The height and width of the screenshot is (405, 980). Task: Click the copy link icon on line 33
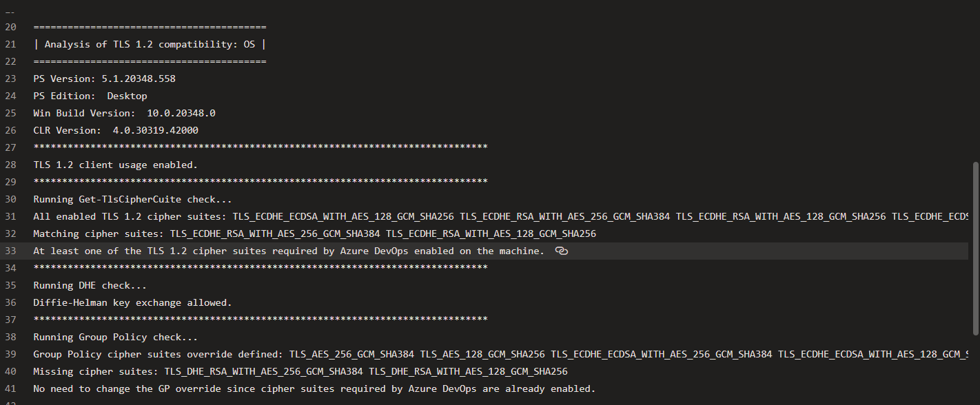click(561, 251)
